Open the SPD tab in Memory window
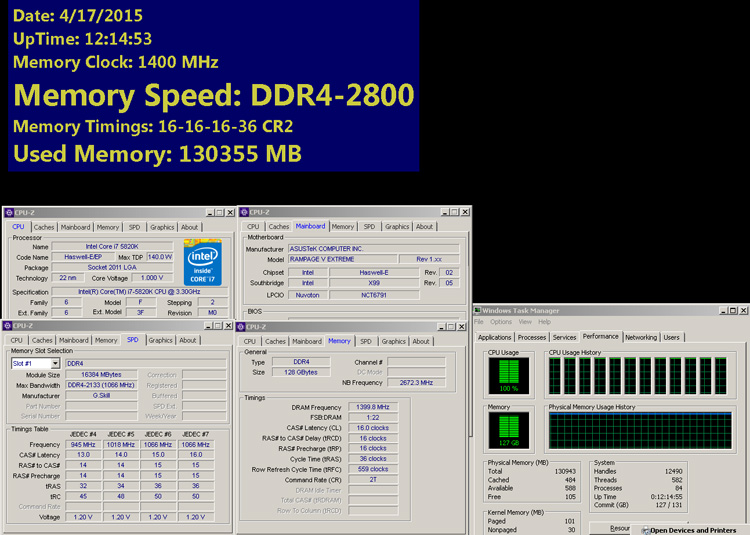Screen dimensions: 750x535 tap(366, 341)
